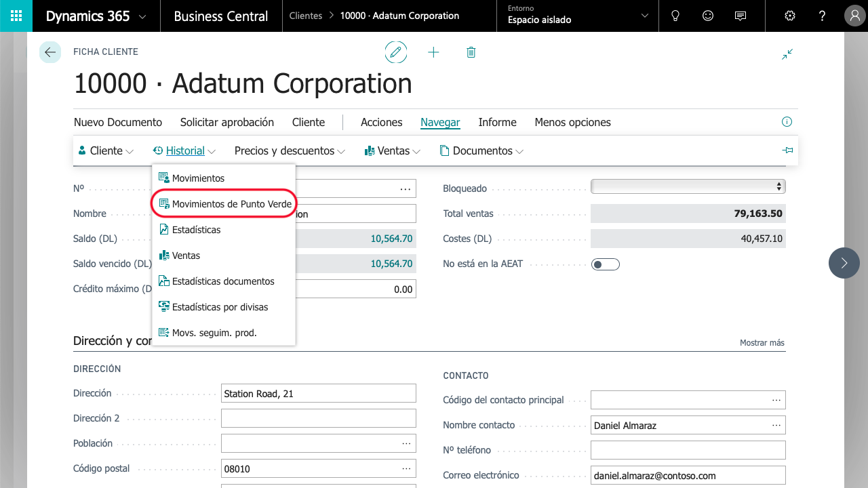Expand the Ventas action group
868x488 pixels.
coord(393,150)
